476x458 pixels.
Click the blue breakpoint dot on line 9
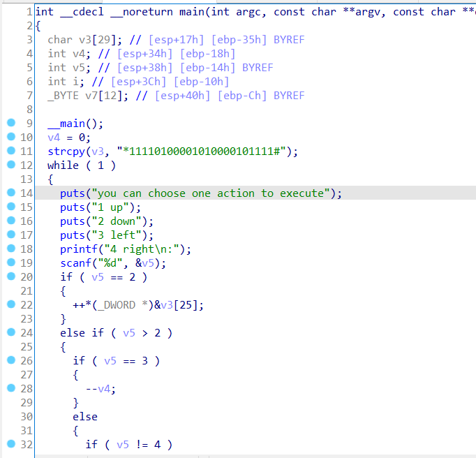click(x=10, y=123)
